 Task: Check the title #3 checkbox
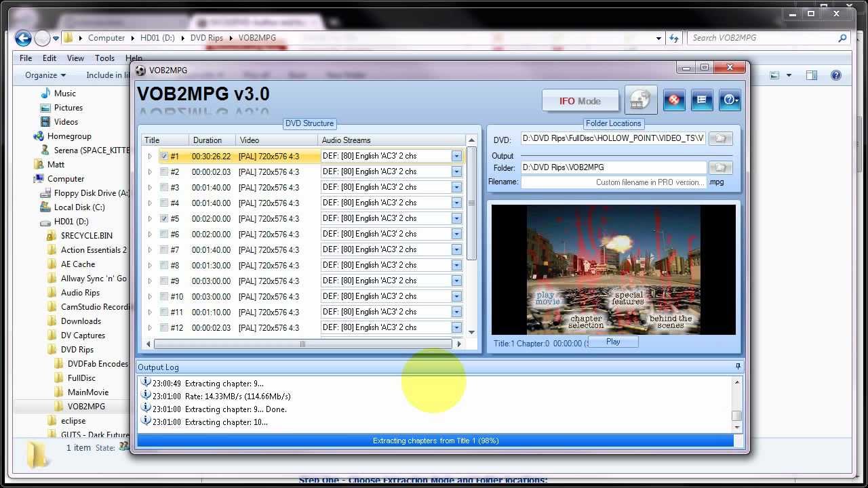coord(164,187)
